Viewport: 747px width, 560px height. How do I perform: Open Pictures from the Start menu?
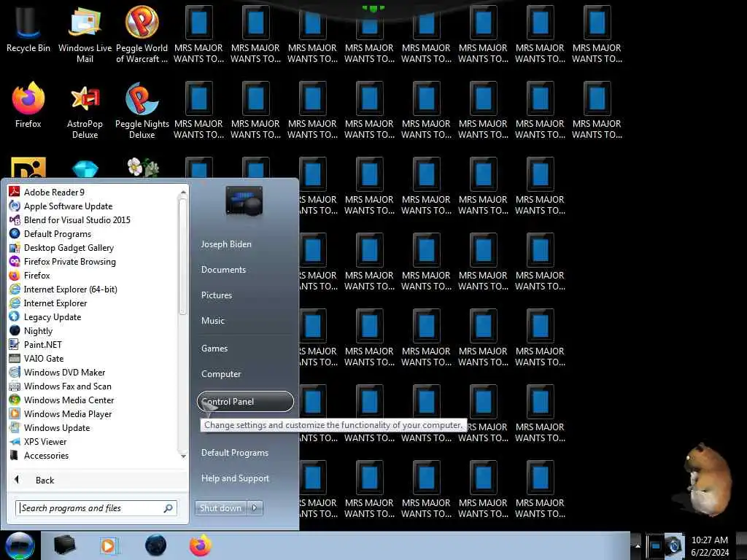coord(216,295)
